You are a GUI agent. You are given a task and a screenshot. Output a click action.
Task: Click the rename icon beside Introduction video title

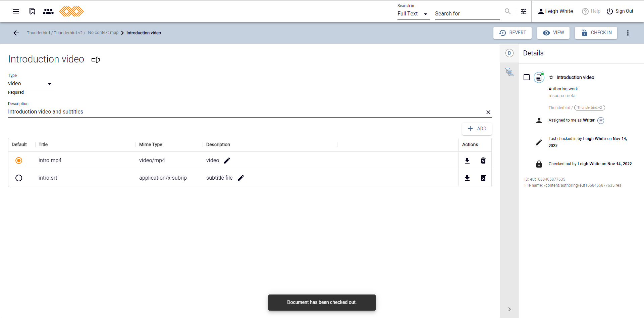(x=96, y=60)
